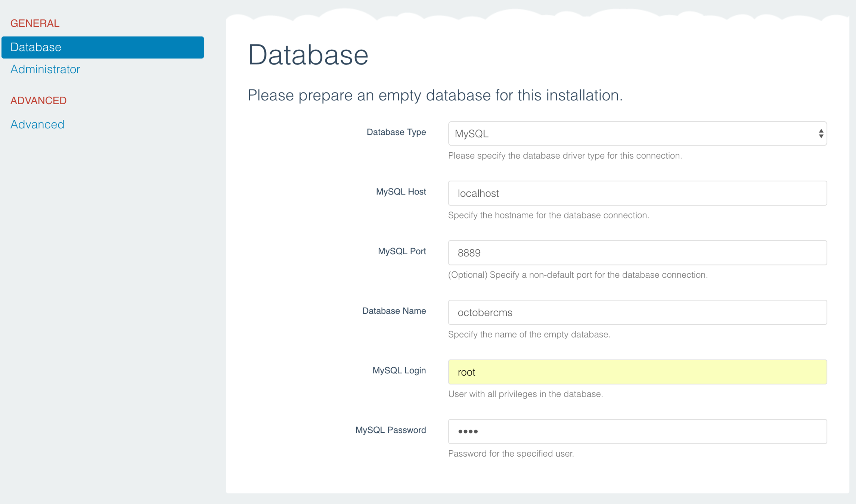856x504 pixels.
Task: Go to the Advanced settings link
Action: point(37,124)
